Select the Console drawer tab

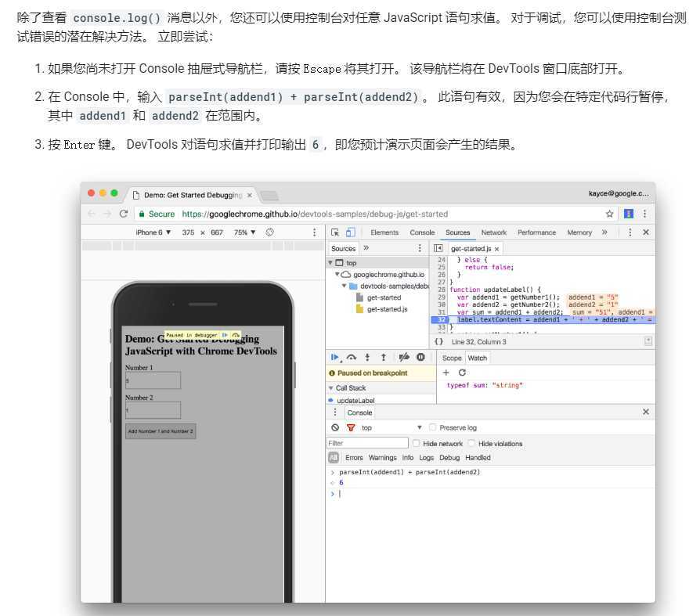(x=359, y=413)
